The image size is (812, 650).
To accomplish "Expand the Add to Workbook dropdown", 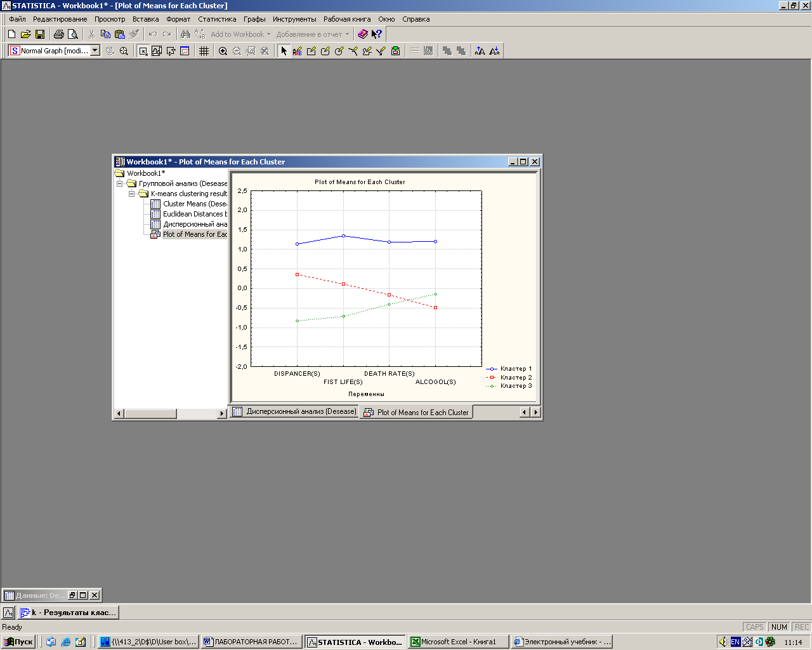I will point(240,34).
